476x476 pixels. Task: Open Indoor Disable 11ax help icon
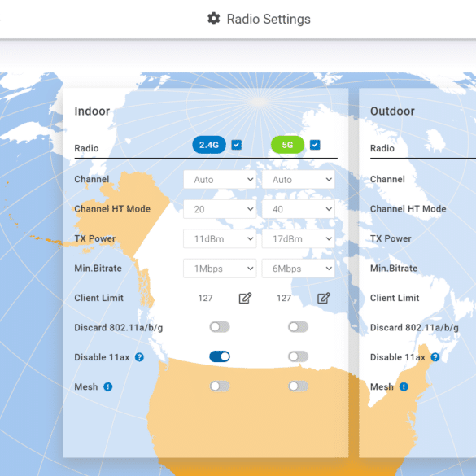139,357
